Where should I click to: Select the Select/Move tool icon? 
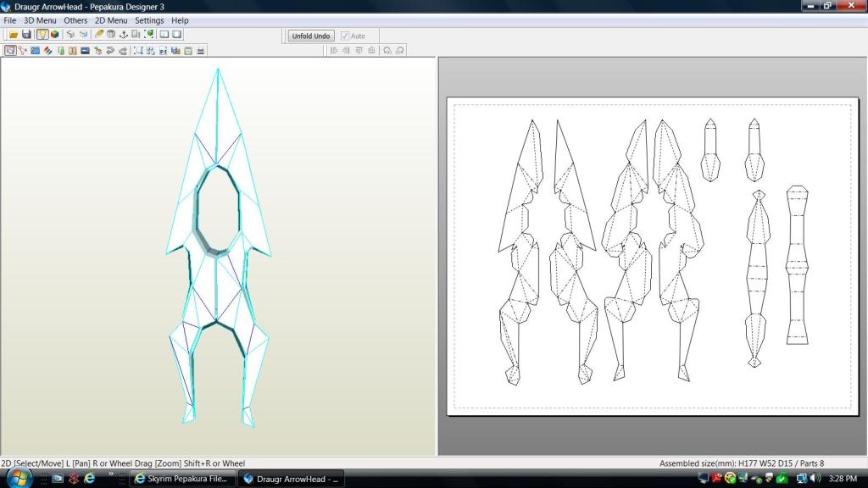click(x=10, y=50)
